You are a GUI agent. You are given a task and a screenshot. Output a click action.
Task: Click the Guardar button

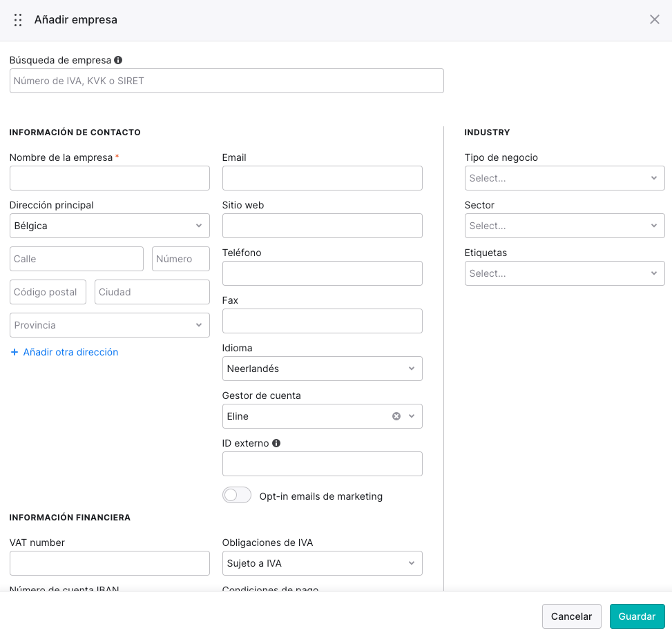coord(637,616)
